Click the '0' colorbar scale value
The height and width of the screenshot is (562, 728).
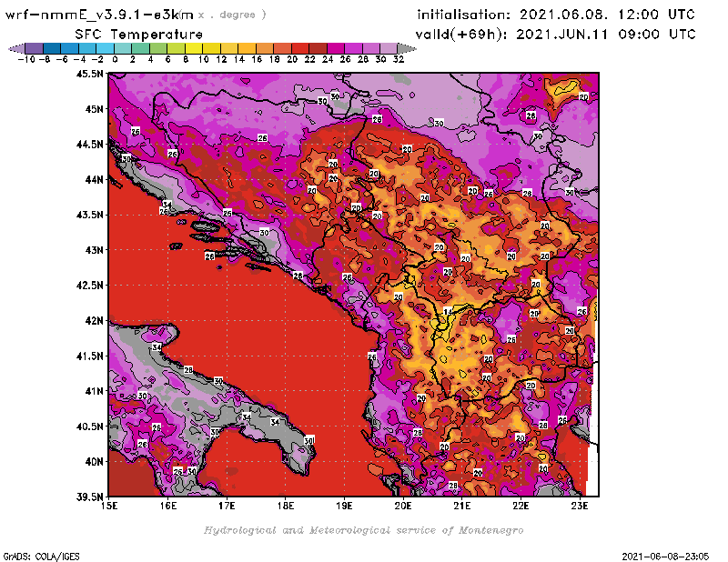tap(116, 59)
